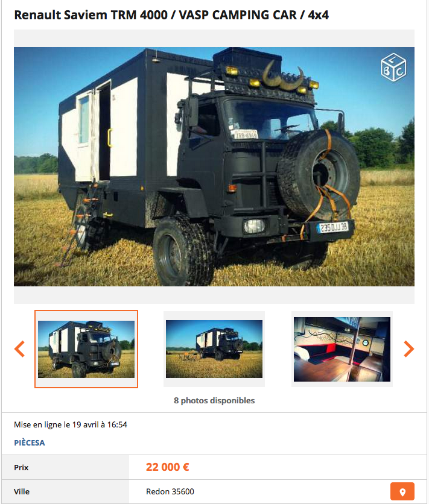Click the license plate in main photo
This screenshot has height=504, width=429.
(332, 227)
